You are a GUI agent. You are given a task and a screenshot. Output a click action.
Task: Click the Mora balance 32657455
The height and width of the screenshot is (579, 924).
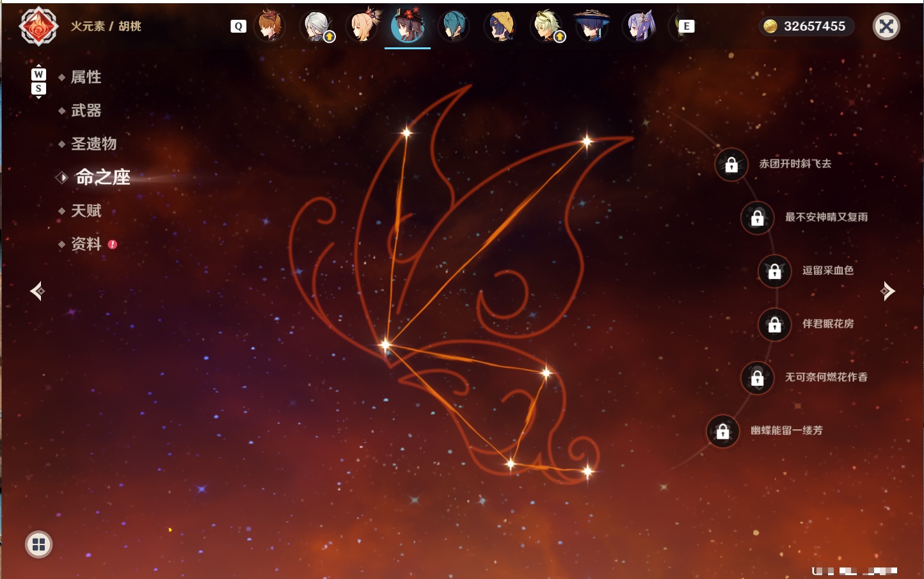815,26
